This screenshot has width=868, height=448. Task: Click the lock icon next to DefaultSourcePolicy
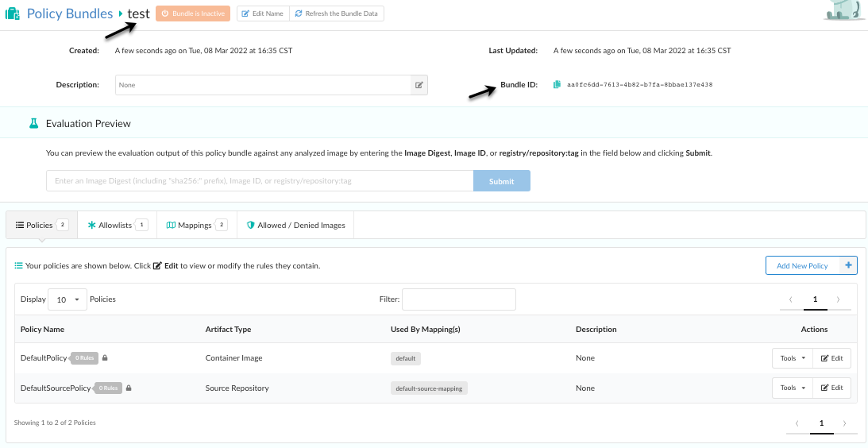coord(129,388)
